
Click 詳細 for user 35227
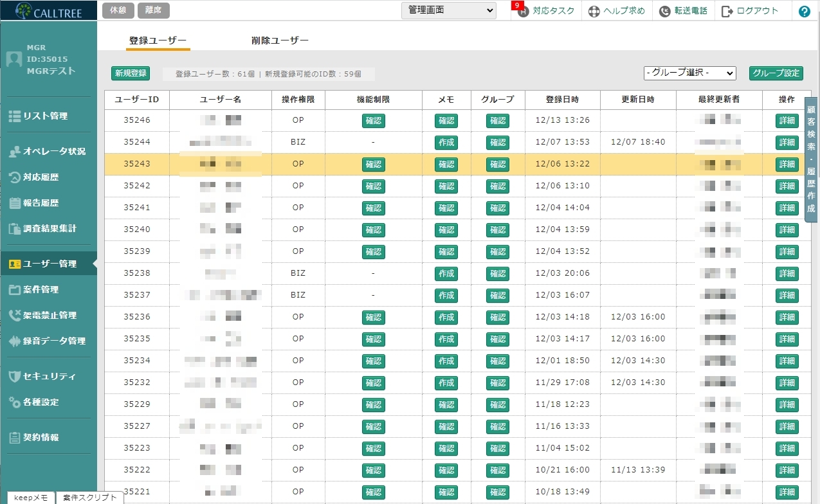coord(787,427)
